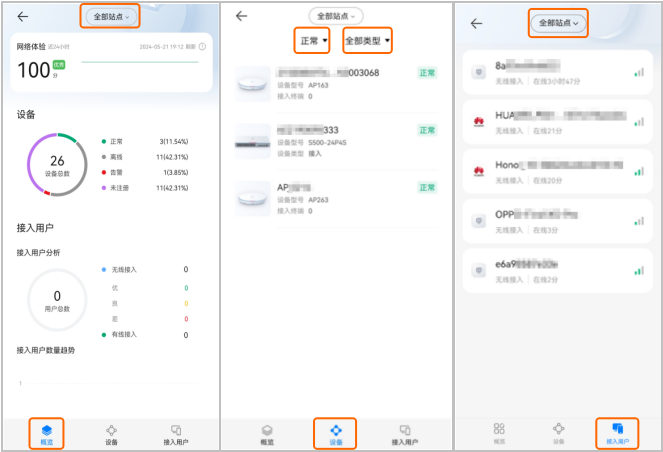Viewport: 663px width, 452px height.
Task: Select 接入用户 tab on access users screen
Action: [617, 434]
